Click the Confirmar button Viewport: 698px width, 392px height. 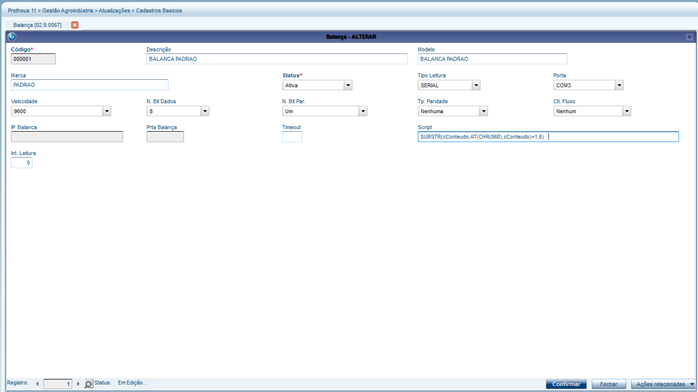tap(566, 384)
